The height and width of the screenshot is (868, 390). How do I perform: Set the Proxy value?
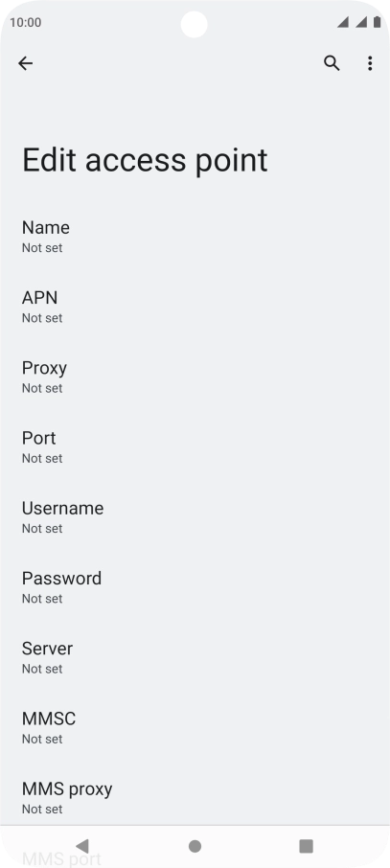(195, 377)
